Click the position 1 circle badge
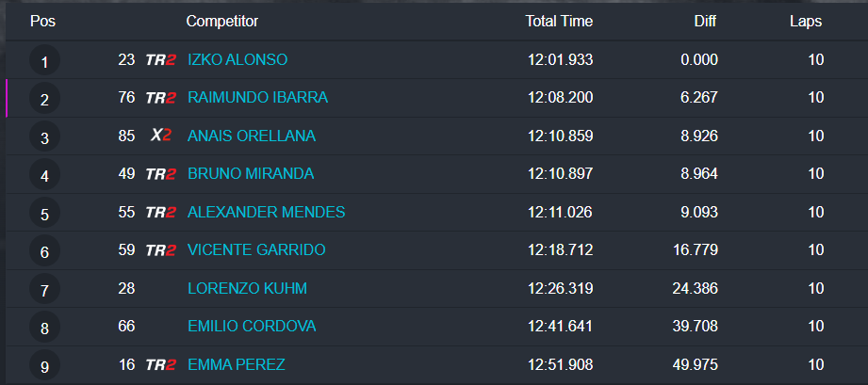The height and width of the screenshot is (385, 868). tap(44, 62)
